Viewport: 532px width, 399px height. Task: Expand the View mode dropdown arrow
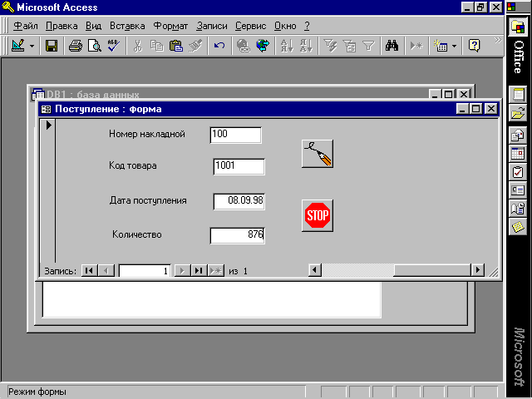tap(32, 47)
